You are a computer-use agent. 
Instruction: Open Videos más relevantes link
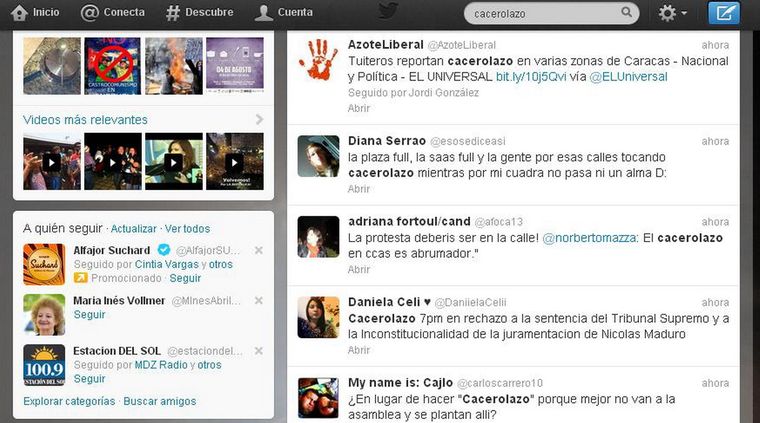click(x=85, y=120)
